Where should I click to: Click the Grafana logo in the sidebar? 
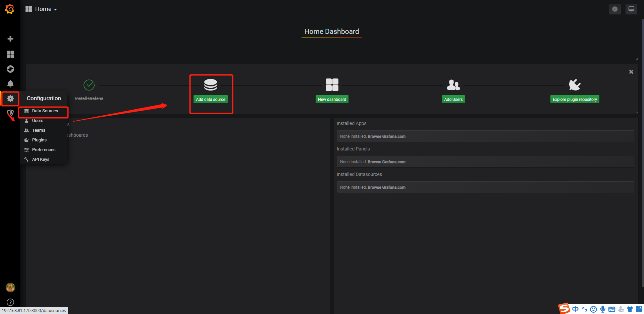click(x=10, y=9)
